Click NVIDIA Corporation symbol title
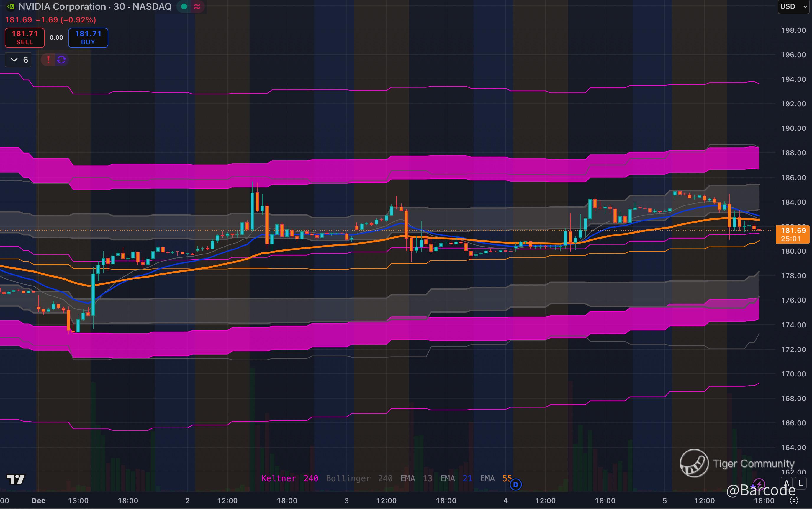 pyautogui.click(x=62, y=6)
